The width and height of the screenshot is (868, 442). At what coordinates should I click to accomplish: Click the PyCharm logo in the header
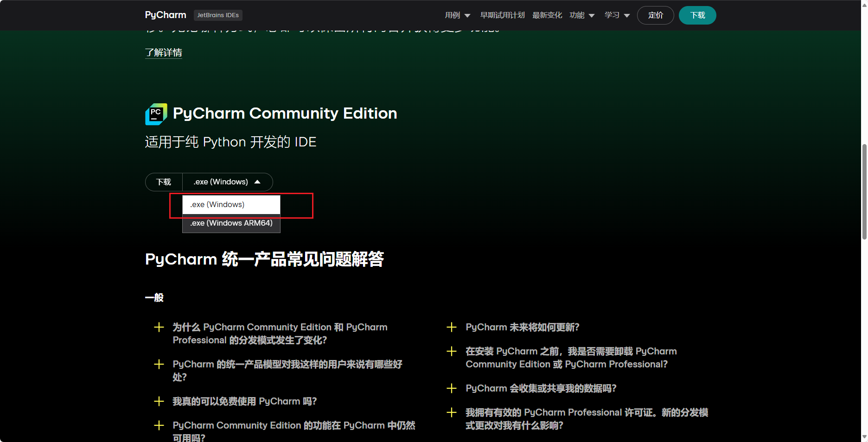(166, 15)
